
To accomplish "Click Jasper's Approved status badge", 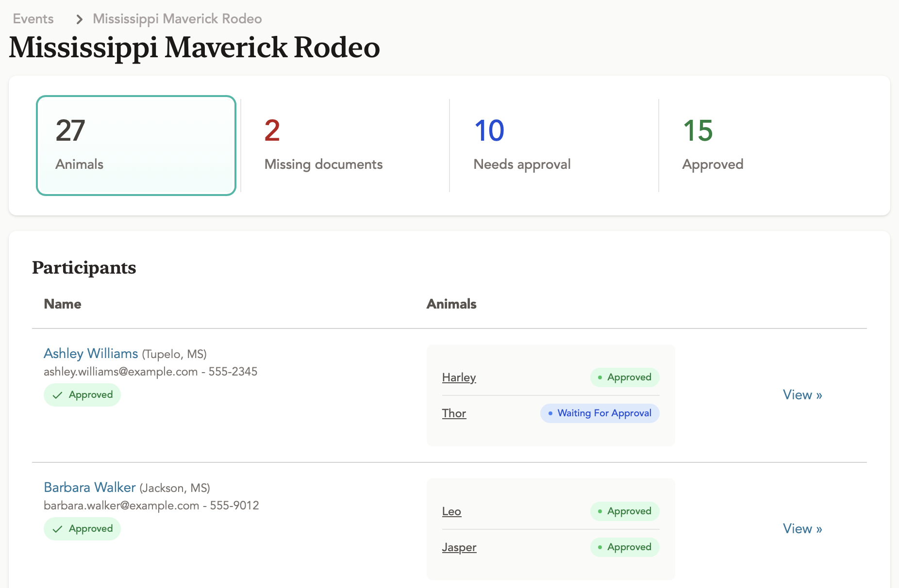I will coord(624,547).
